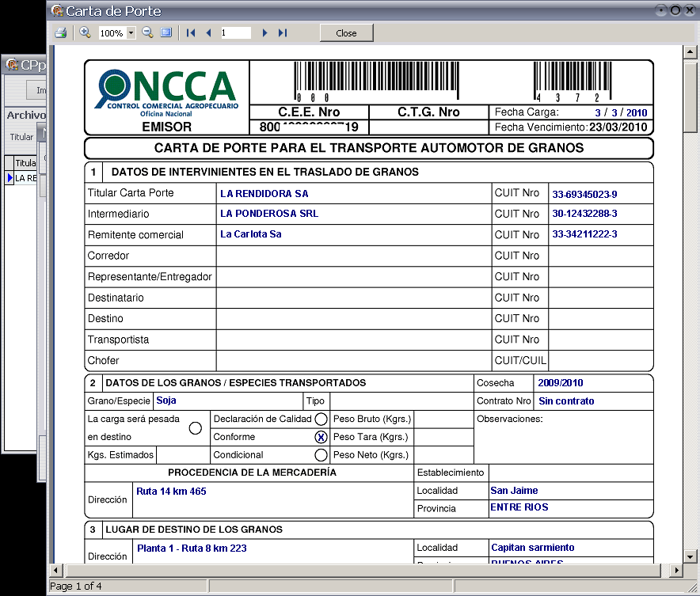This screenshot has height=596, width=700.
Task: Go to the next report page
Action: pyautogui.click(x=264, y=32)
